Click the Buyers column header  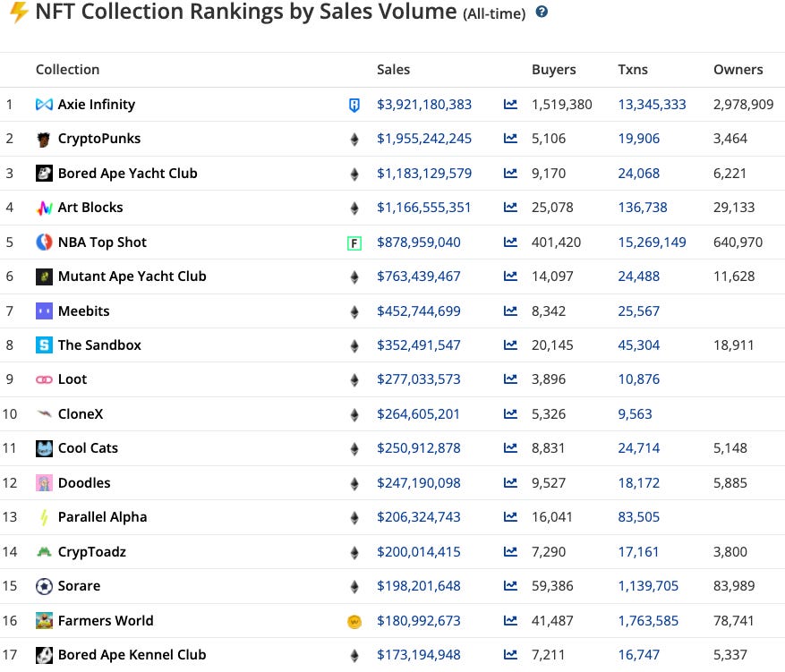554,70
